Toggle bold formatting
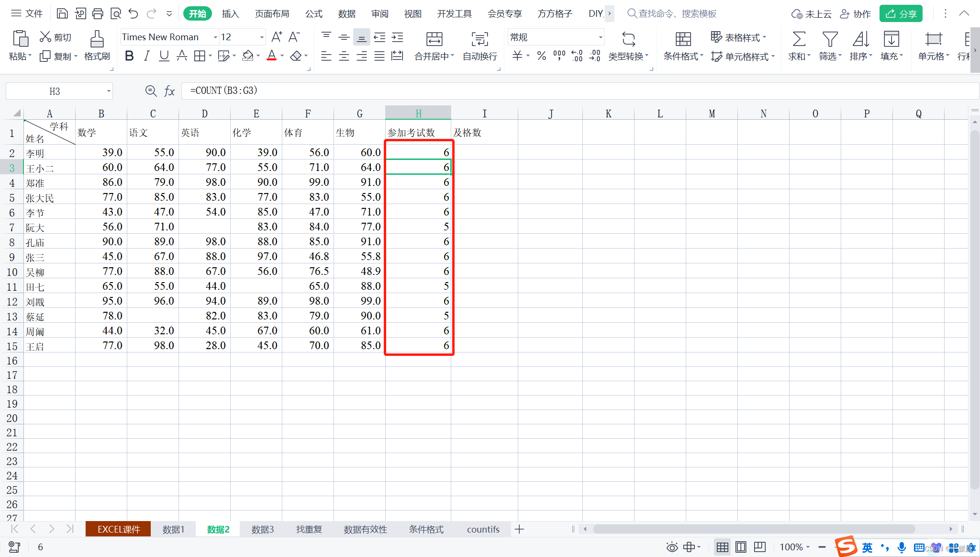980x557 pixels. point(129,56)
